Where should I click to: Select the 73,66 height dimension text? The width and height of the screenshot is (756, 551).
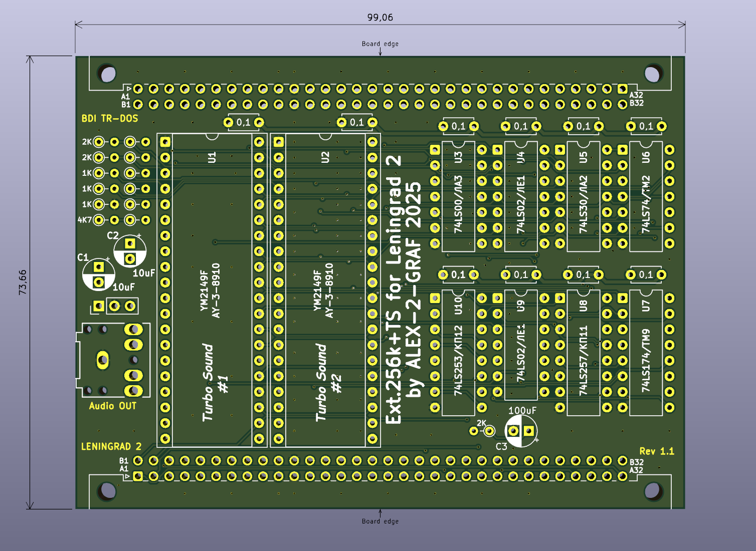[x=23, y=282]
